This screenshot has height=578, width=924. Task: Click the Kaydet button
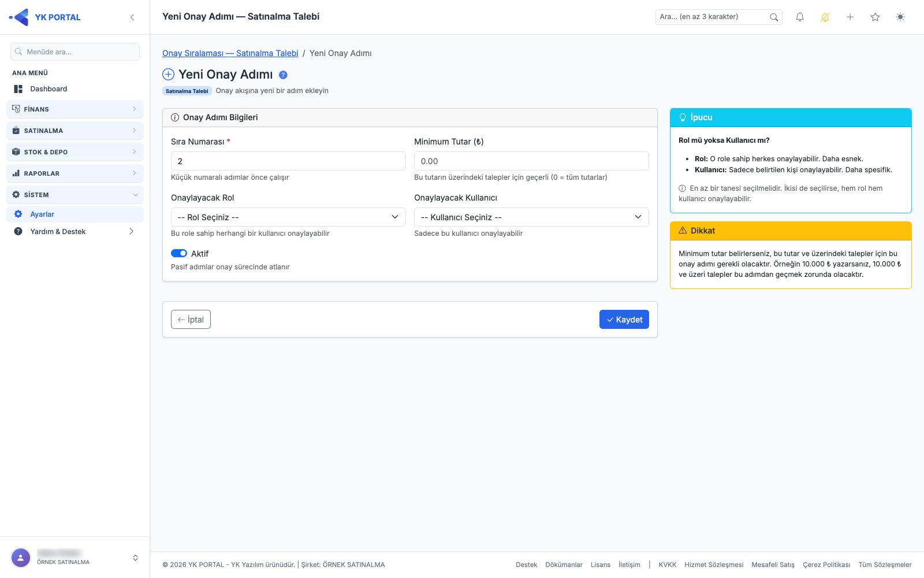click(x=624, y=320)
